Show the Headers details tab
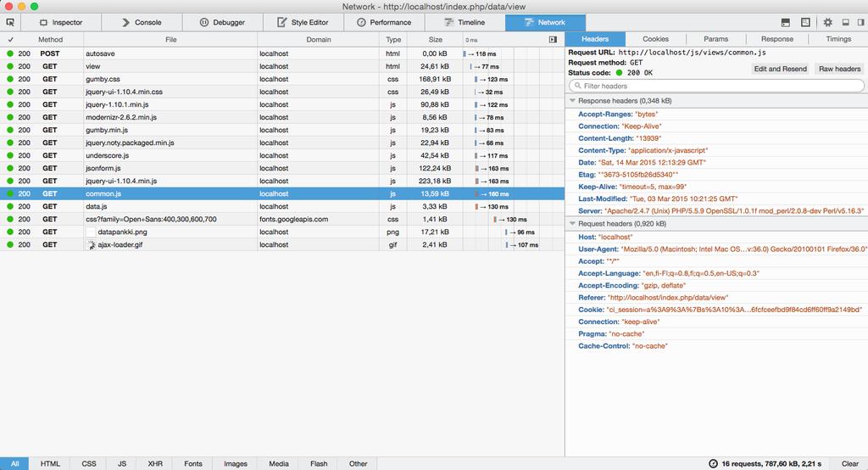The width and height of the screenshot is (868, 470). tap(595, 39)
